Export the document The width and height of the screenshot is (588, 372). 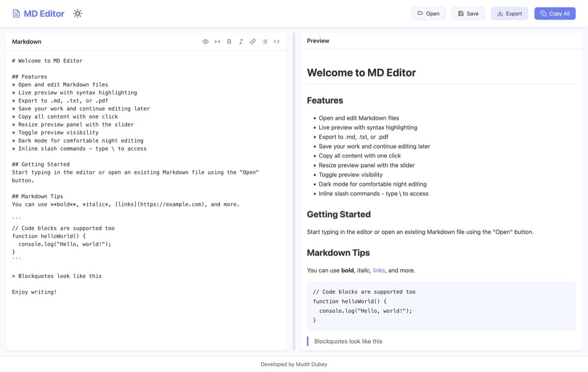coord(510,14)
